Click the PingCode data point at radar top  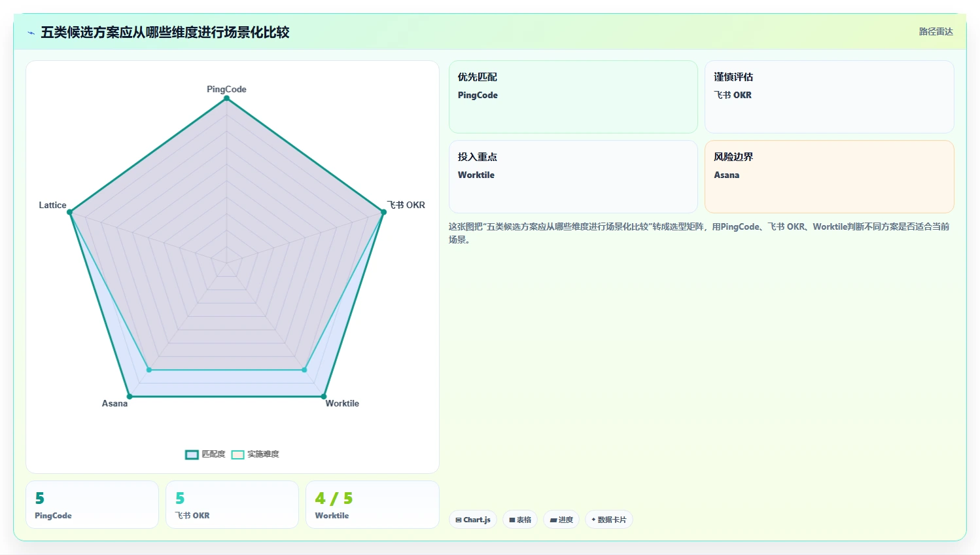(x=227, y=98)
